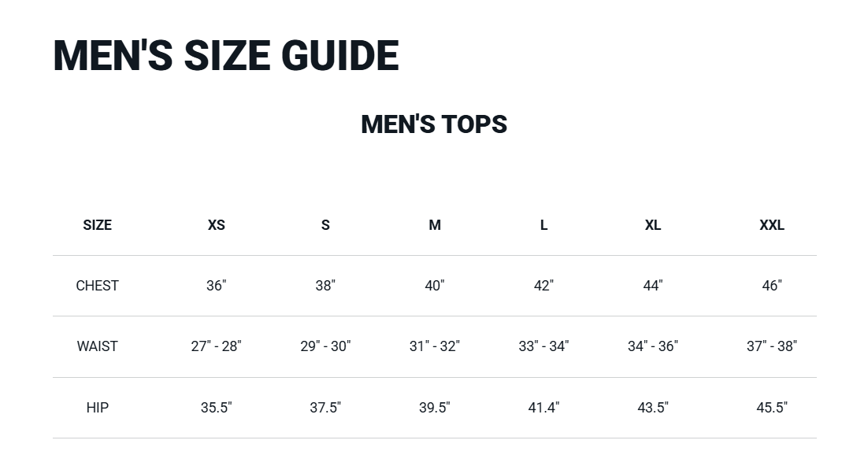Select the 36" chest value for XS
The image size is (868, 455).
coord(217,286)
